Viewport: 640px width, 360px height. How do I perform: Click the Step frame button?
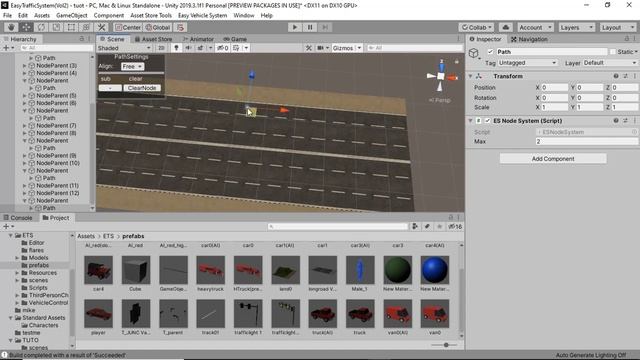[325, 27]
